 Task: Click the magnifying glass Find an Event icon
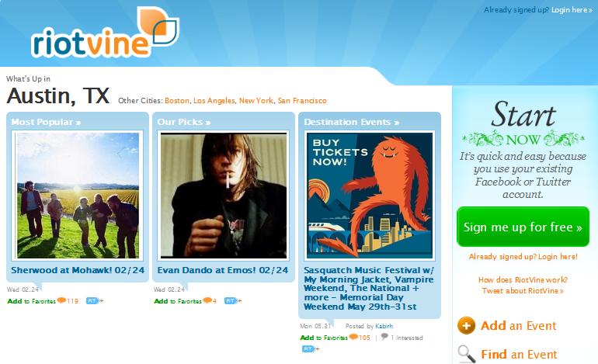[467, 354]
